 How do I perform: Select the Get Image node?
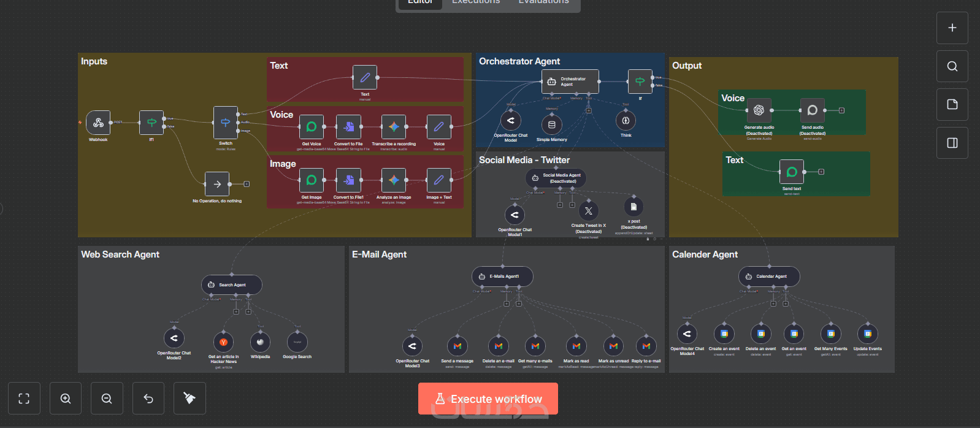click(312, 180)
